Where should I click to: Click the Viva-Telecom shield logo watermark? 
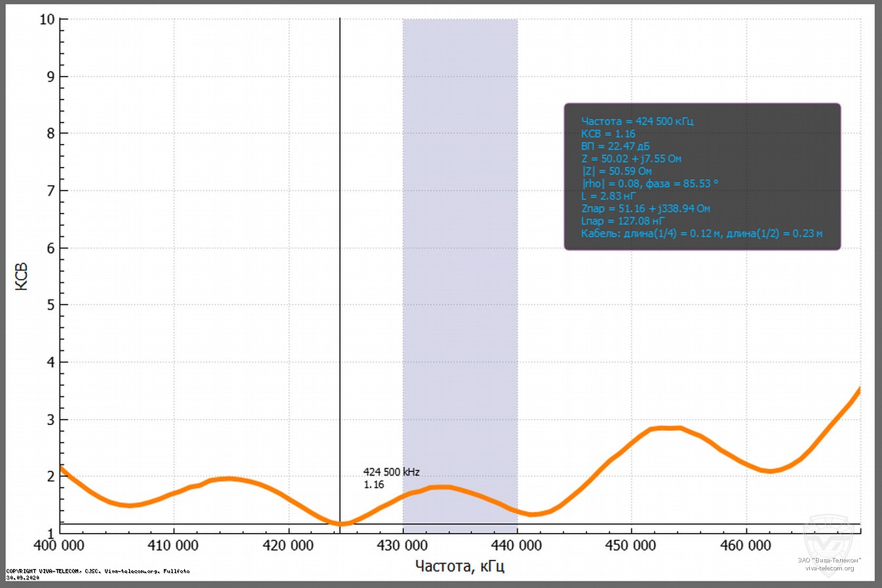point(830,536)
